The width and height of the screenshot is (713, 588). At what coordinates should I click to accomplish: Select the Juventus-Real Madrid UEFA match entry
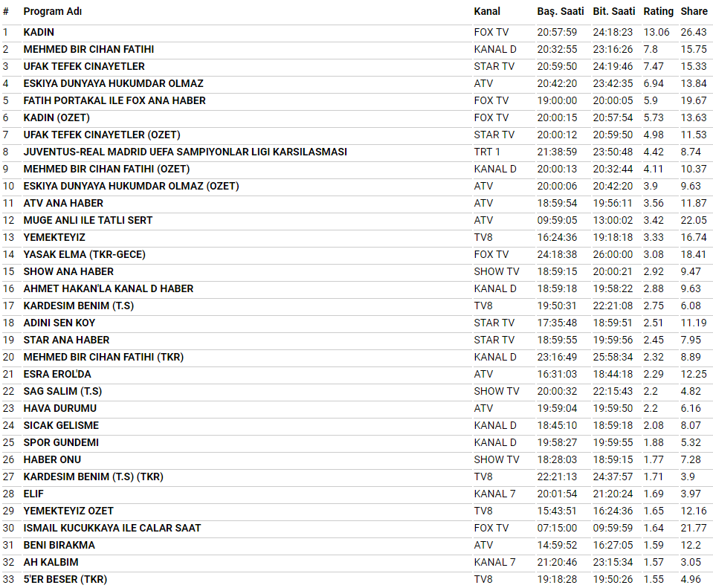point(185,152)
